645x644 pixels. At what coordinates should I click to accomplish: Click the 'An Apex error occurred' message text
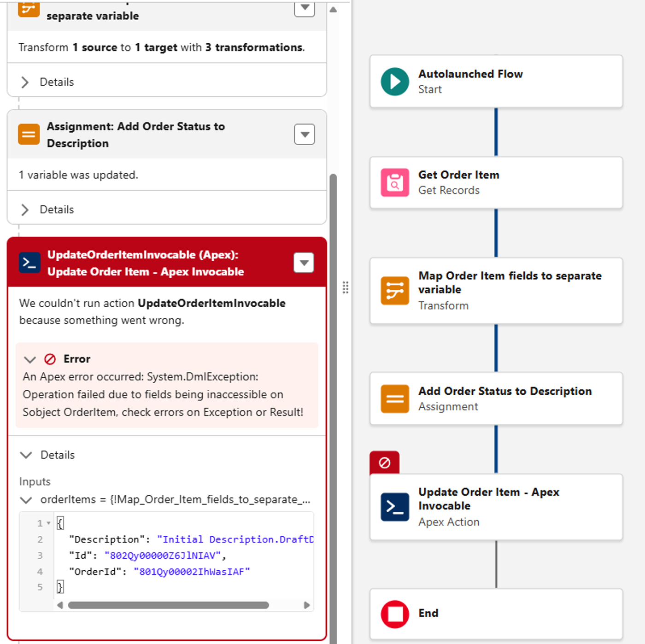(163, 394)
